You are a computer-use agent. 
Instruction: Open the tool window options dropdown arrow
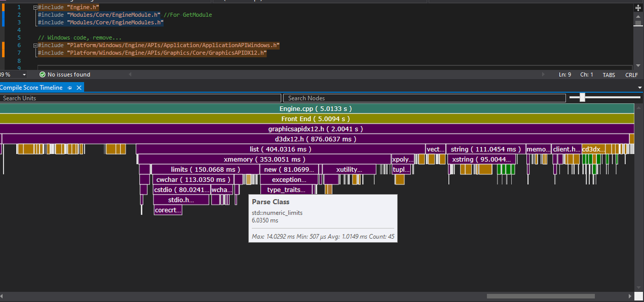click(x=640, y=87)
